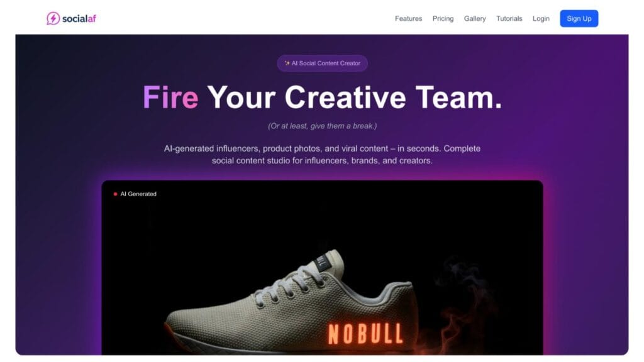Click the glowing NOBULL logo text
The image size is (644, 362).
(365, 334)
